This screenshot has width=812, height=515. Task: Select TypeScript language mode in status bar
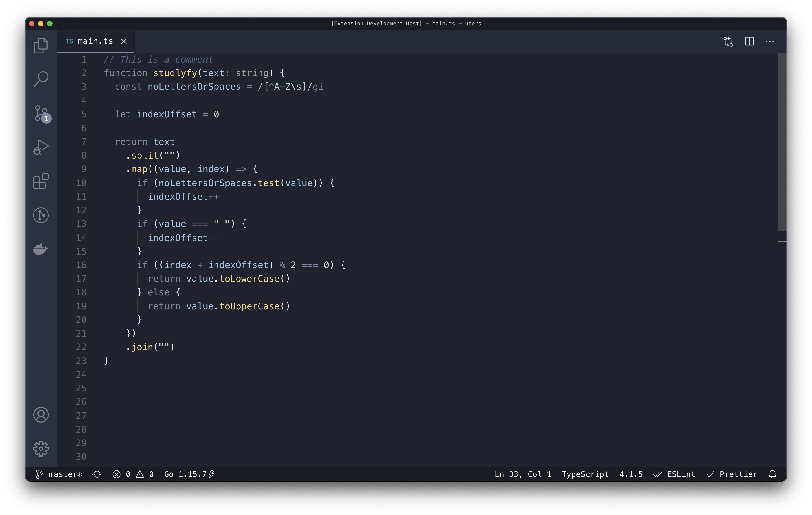585,474
